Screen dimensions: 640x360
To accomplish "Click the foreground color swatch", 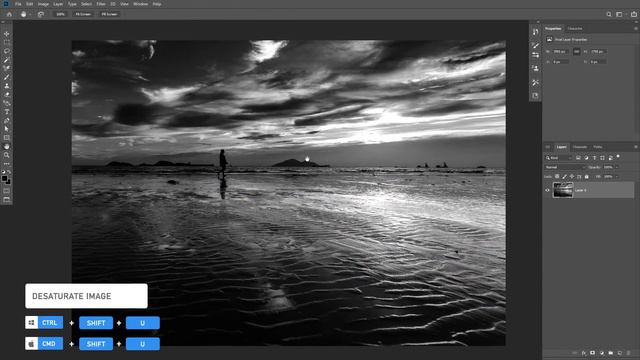I will pos(4,178).
